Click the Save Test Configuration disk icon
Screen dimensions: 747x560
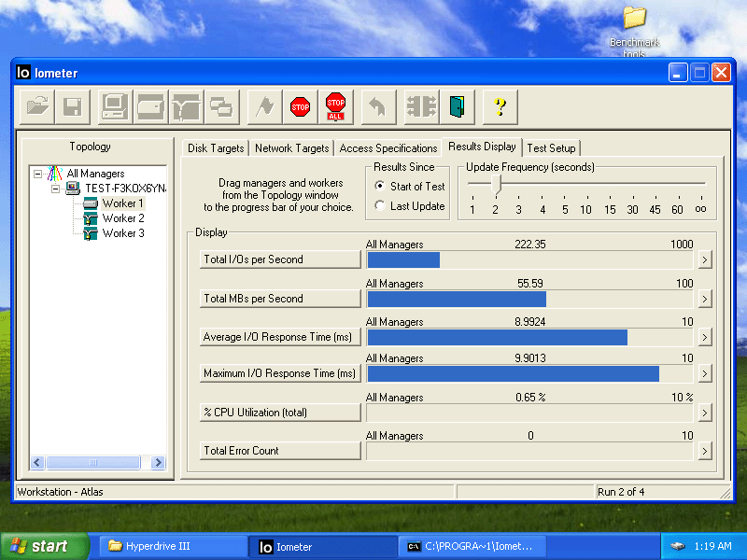click(73, 106)
